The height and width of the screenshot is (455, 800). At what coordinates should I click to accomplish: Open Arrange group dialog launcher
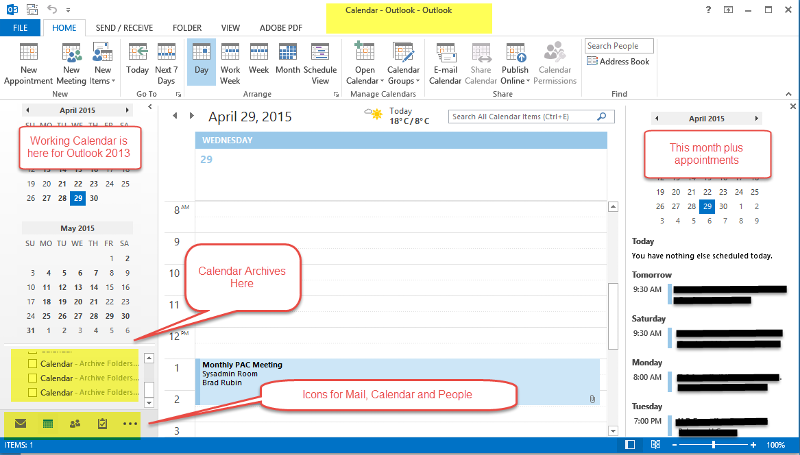[x=336, y=94]
